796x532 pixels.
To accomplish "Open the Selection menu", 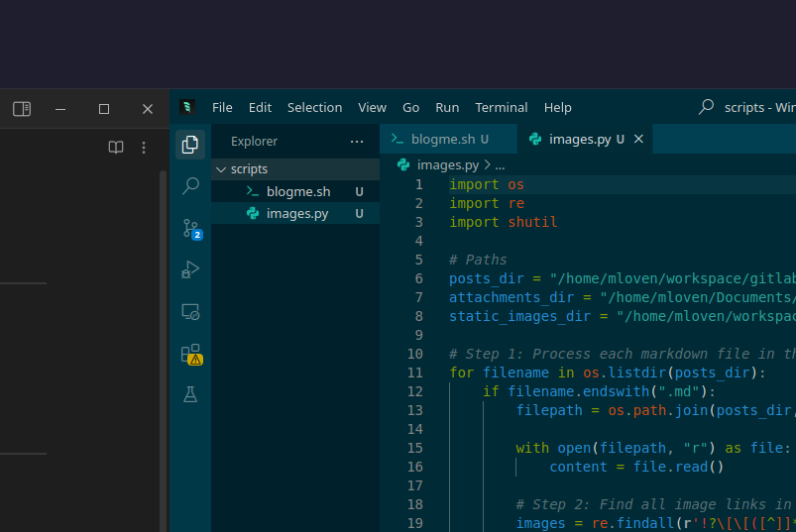I will [314, 107].
